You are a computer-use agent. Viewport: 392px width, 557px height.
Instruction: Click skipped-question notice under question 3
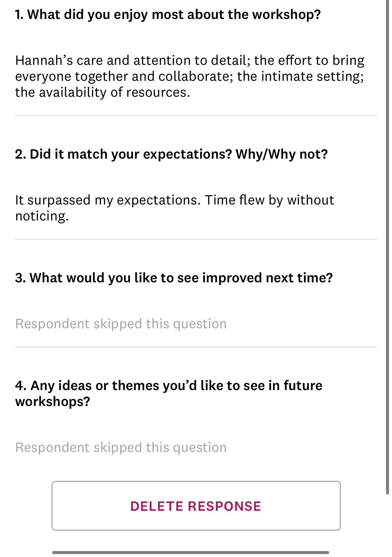pos(121,324)
